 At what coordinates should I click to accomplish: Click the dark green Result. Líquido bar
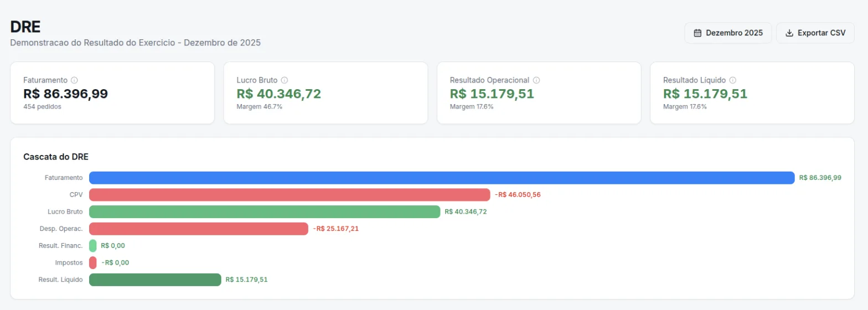155,280
